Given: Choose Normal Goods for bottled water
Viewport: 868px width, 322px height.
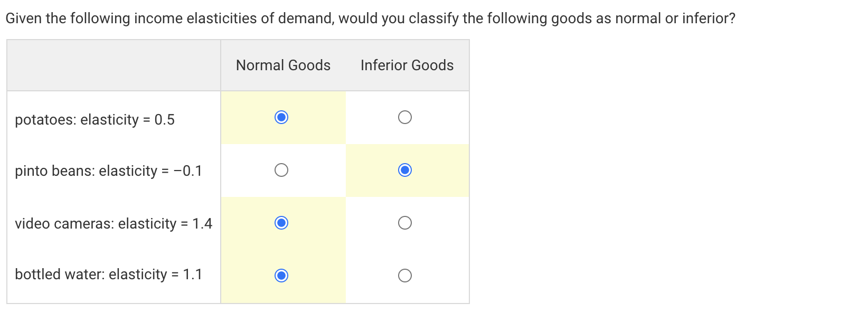Looking at the screenshot, I should coord(282,274).
